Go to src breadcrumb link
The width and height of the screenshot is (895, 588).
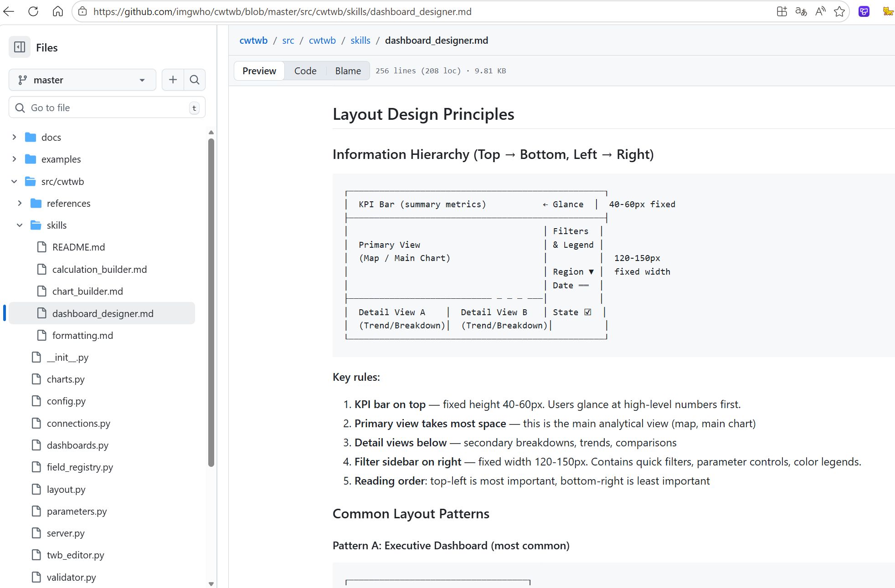[288, 41]
